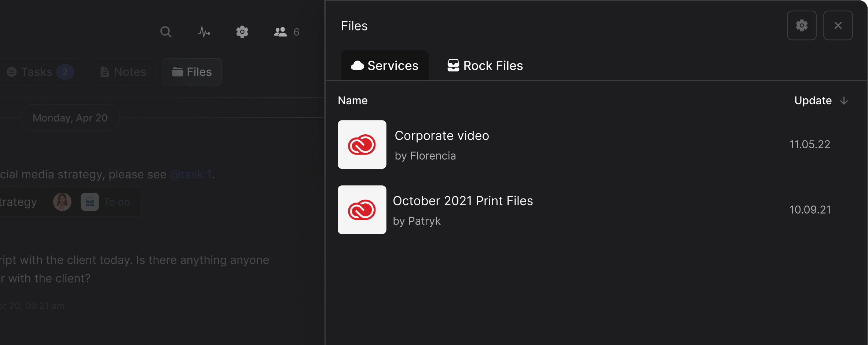Click the briefcase icon on Rock Files tab
This screenshot has height=345, width=868.
(x=453, y=65)
